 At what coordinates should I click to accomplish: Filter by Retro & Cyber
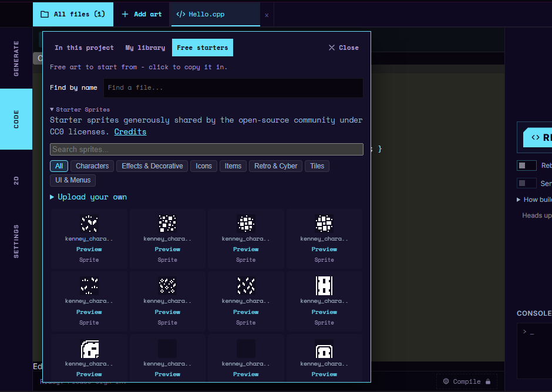click(275, 166)
